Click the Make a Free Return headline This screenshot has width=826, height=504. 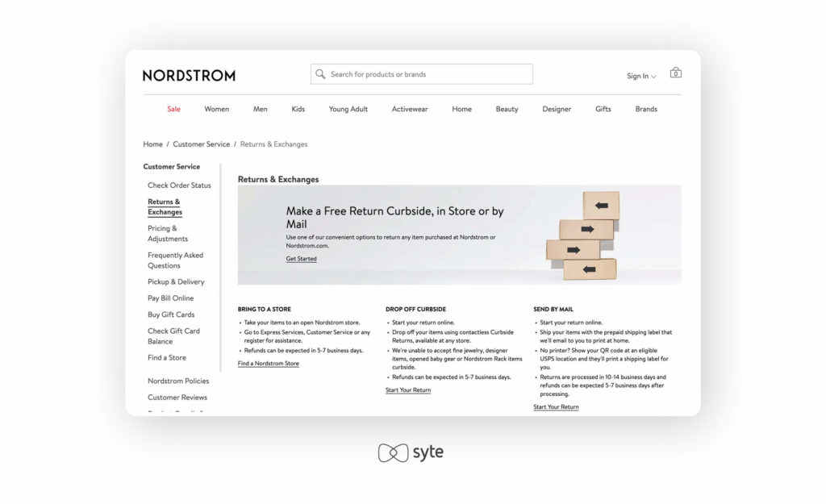(x=395, y=218)
